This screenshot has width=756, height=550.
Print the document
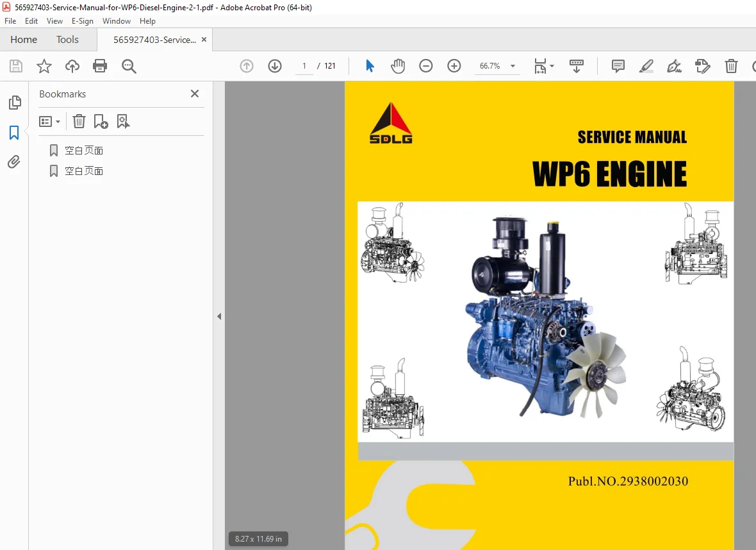click(x=100, y=66)
